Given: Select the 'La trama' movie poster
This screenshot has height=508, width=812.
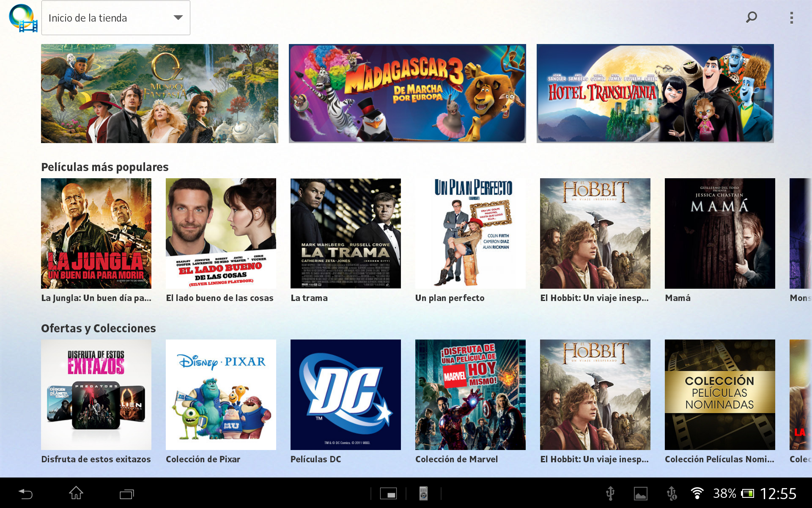Looking at the screenshot, I should point(346,233).
